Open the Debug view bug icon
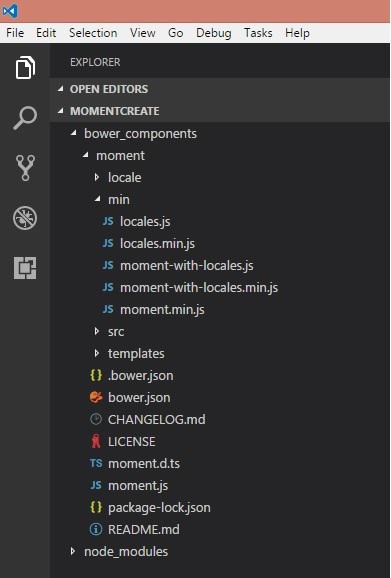Image resolution: width=391 pixels, height=578 pixels. pos(25,218)
